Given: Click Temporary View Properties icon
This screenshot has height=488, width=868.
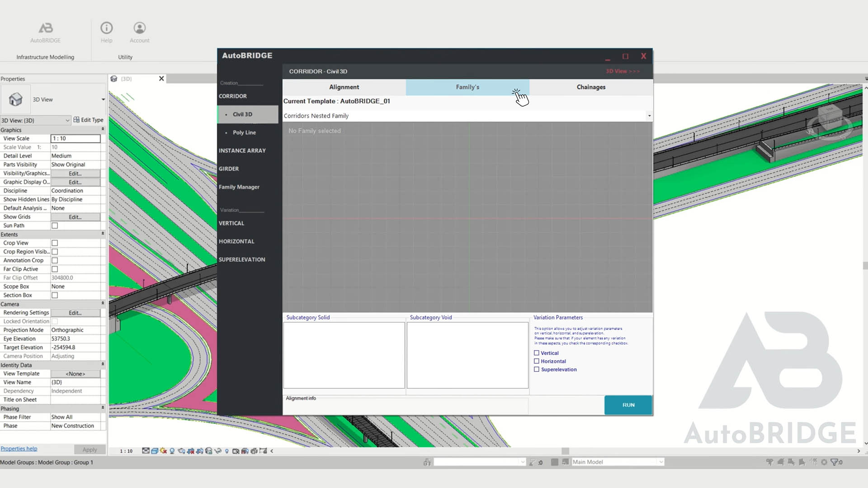Looking at the screenshot, I should pos(236,451).
